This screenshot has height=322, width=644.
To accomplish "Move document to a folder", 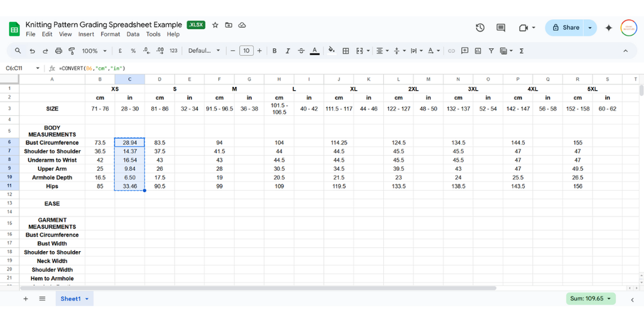I will [229, 25].
